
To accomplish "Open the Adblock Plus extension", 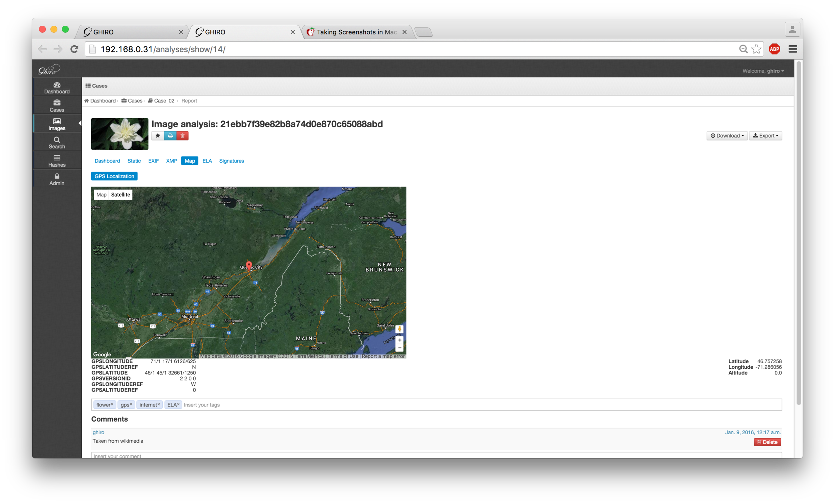I will pos(774,49).
